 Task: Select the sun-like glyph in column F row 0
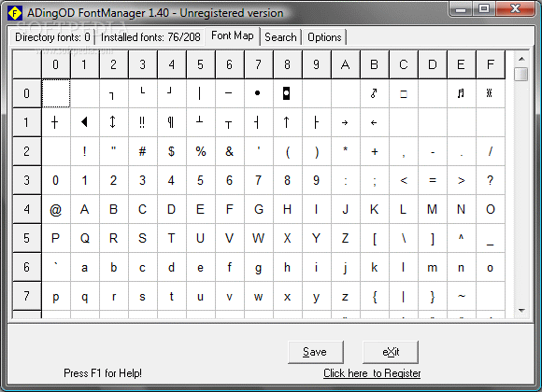pos(491,93)
